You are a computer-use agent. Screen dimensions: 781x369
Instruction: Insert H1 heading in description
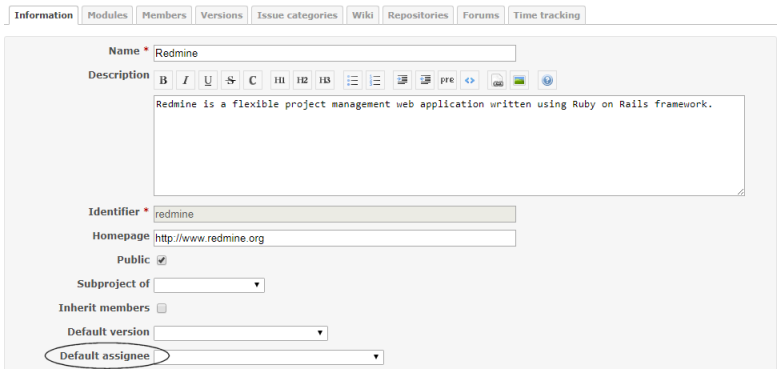pyautogui.click(x=280, y=80)
